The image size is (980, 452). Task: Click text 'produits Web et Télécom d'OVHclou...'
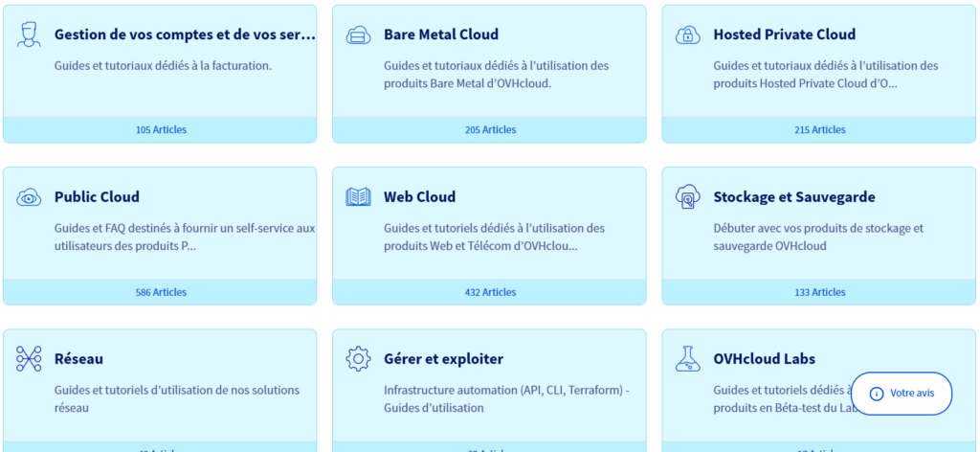[480, 246]
